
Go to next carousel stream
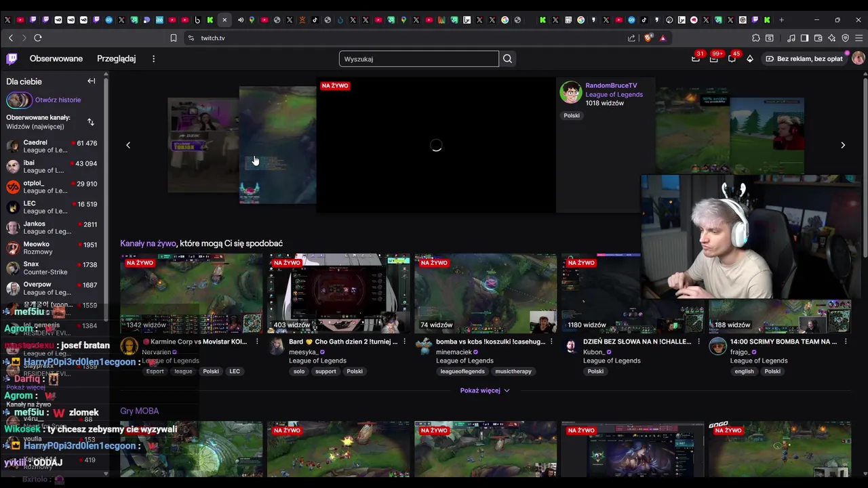[x=843, y=145]
